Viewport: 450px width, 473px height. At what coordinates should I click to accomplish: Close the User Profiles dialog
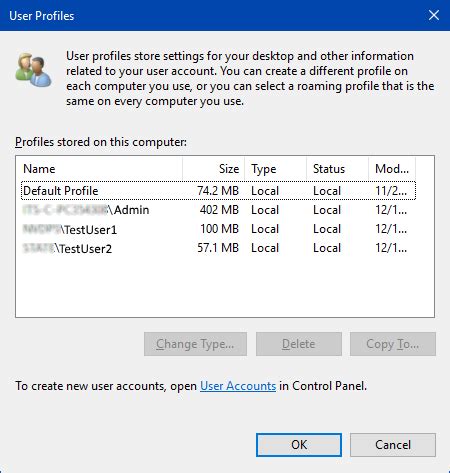tap(434, 15)
